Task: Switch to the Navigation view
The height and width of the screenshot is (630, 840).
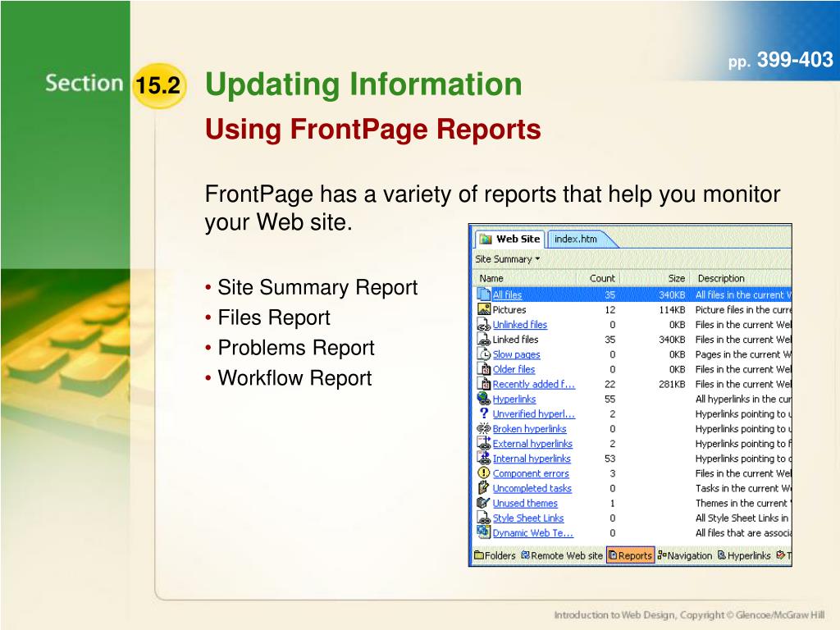Action: [x=685, y=555]
